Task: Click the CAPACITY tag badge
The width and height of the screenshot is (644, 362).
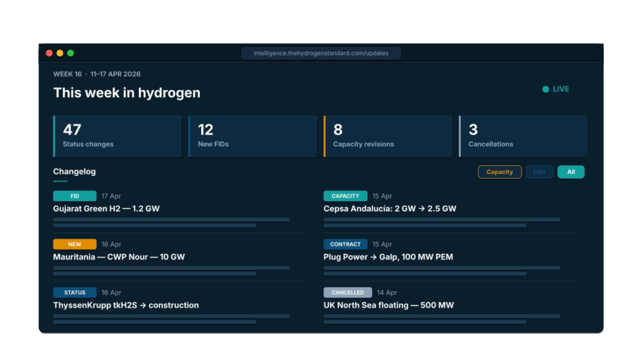Action: pos(345,196)
